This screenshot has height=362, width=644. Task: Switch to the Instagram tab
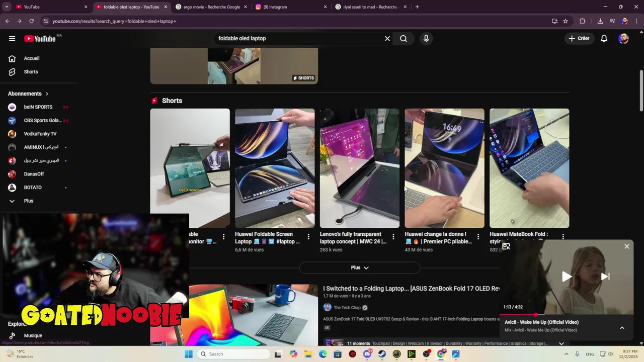(x=291, y=7)
